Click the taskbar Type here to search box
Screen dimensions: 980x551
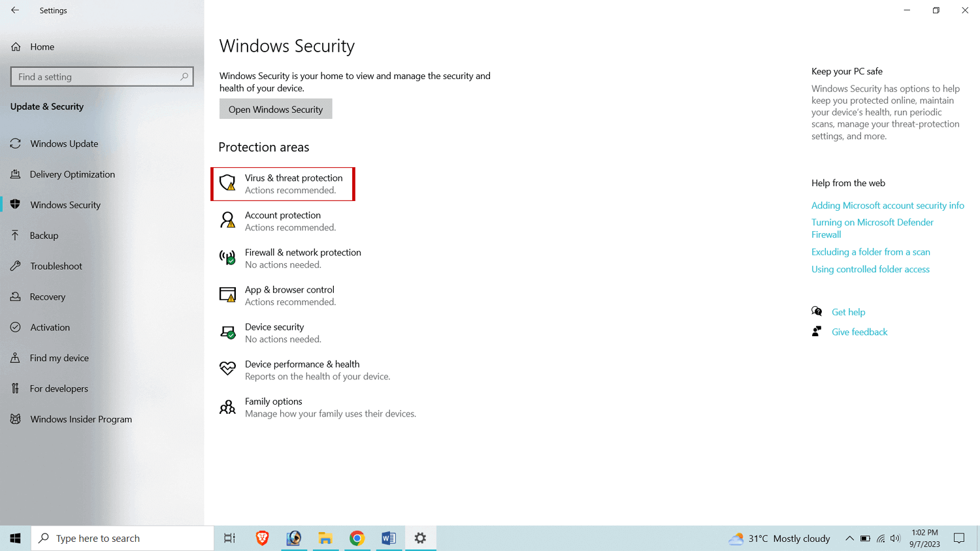[122, 539]
